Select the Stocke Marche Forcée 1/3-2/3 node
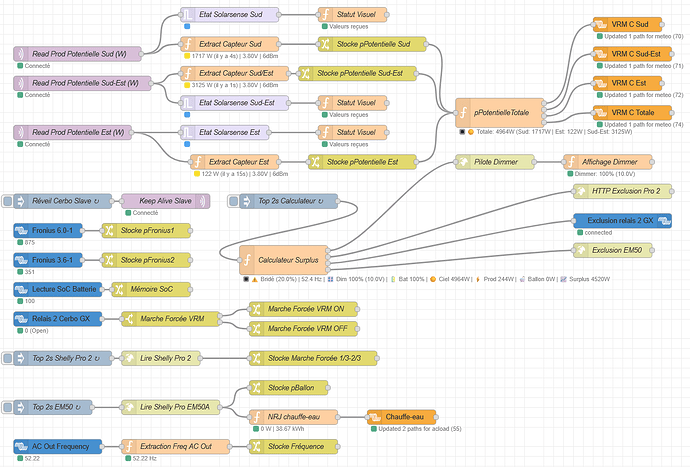 tap(313, 358)
